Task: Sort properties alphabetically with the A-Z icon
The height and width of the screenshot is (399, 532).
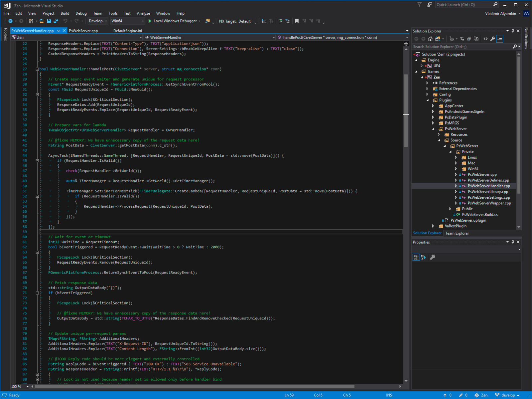Action: [x=423, y=257]
